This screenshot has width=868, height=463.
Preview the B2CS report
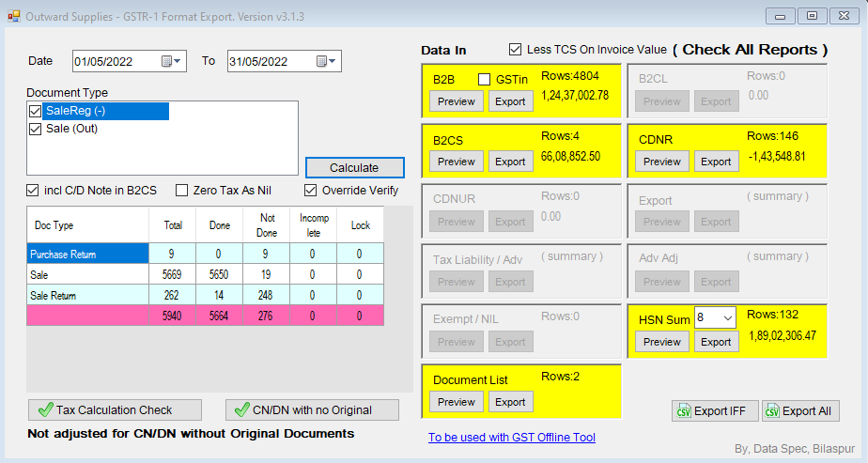[x=457, y=162]
